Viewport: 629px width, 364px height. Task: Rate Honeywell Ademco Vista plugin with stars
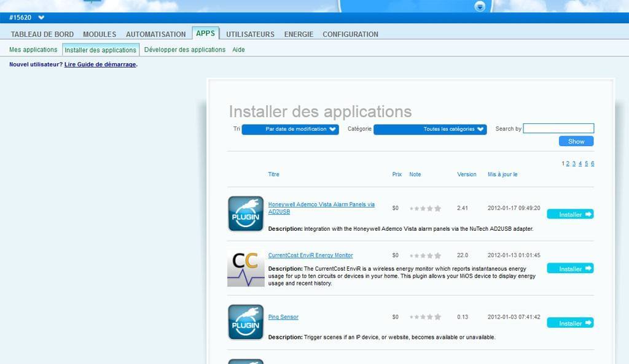425,209
